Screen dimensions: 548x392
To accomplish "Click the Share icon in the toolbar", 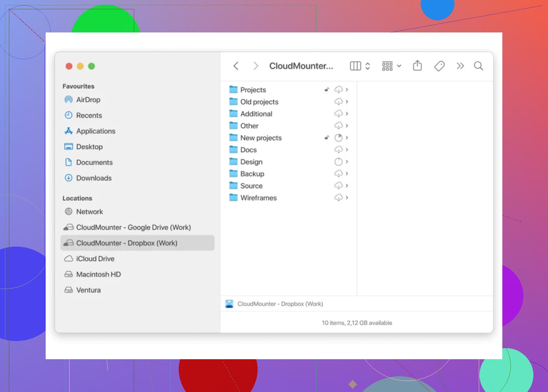I will pos(417,66).
